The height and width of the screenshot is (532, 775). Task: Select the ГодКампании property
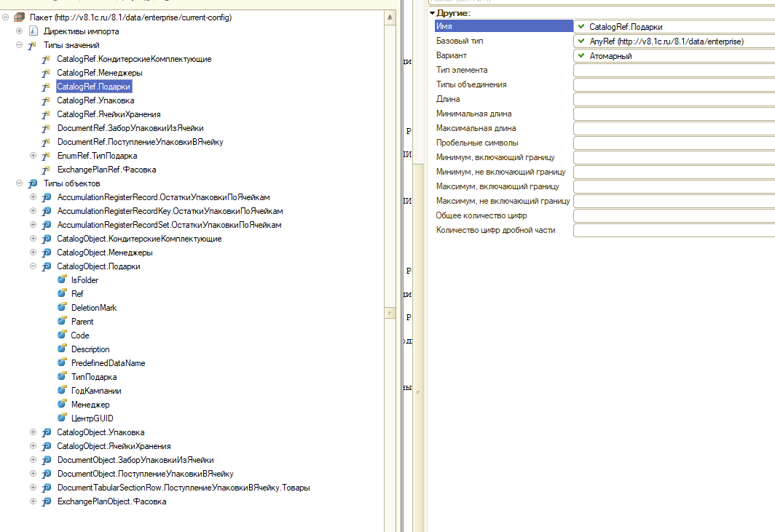(96, 391)
